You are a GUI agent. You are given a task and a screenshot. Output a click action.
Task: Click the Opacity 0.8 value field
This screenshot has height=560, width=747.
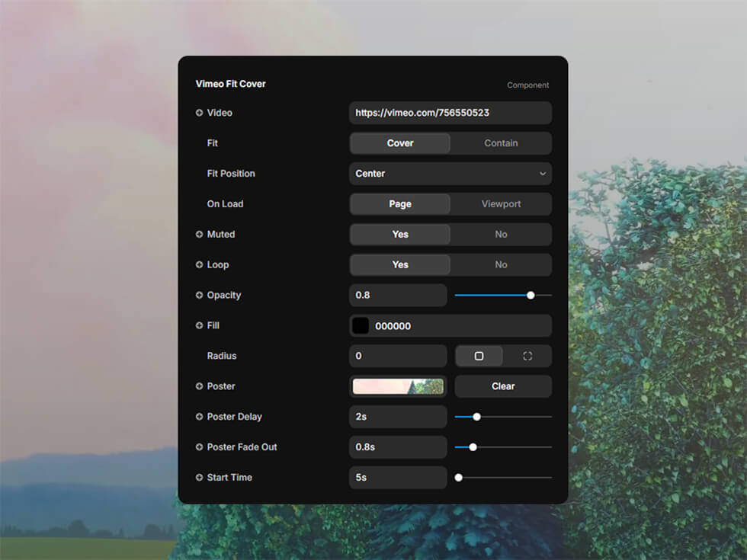398,296
